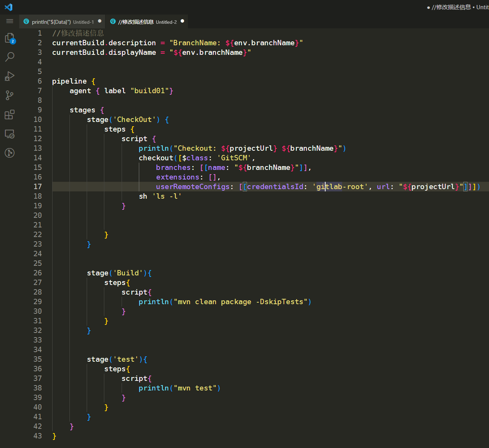489x448 pixels.
Task: Open the hamburger application menu
Action: tap(10, 21)
